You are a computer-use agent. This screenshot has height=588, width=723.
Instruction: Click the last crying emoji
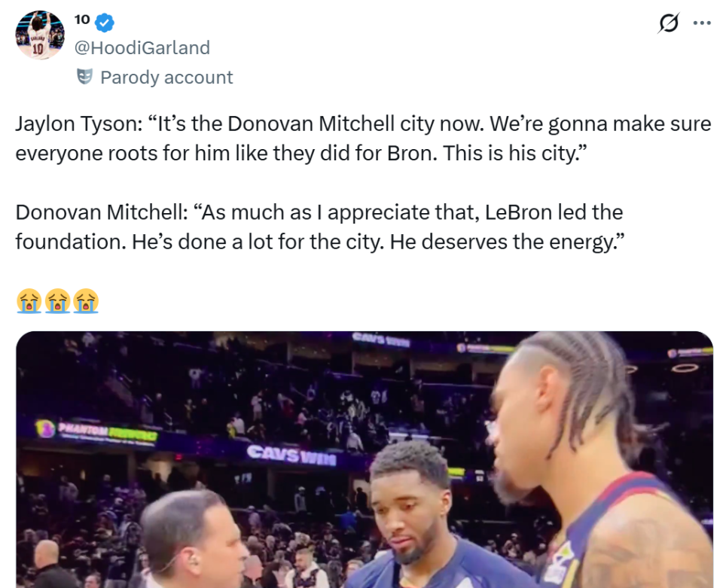(86, 300)
